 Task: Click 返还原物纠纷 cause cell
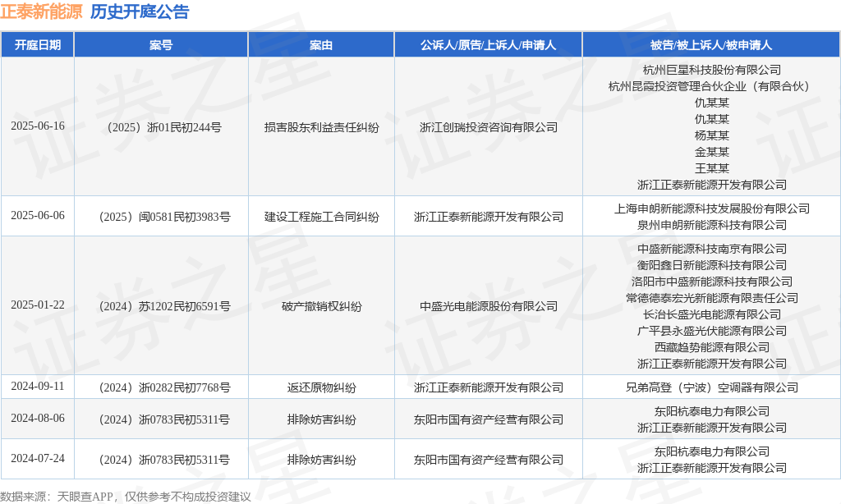(x=321, y=387)
